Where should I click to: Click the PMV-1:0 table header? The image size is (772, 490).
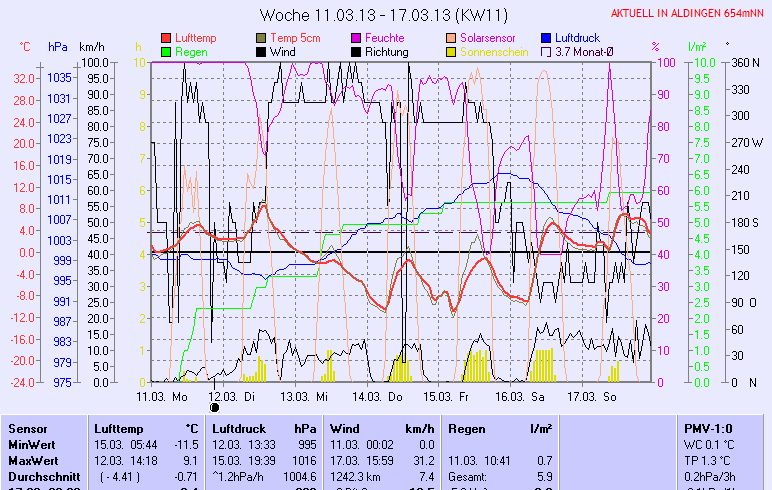[708, 428]
